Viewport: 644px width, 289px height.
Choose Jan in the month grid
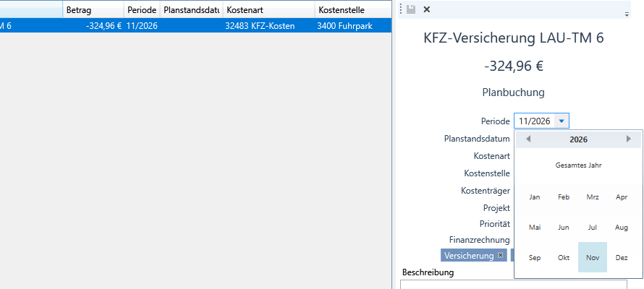pyautogui.click(x=535, y=197)
